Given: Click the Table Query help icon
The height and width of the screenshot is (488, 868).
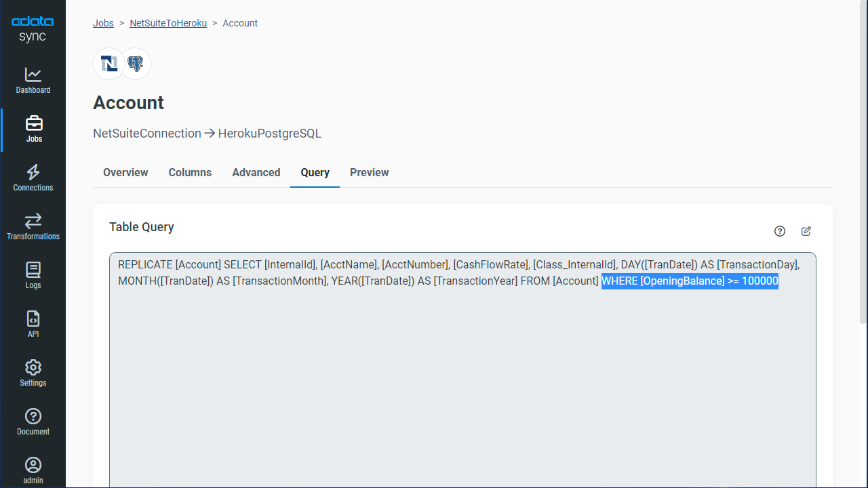Looking at the screenshot, I should 780,231.
